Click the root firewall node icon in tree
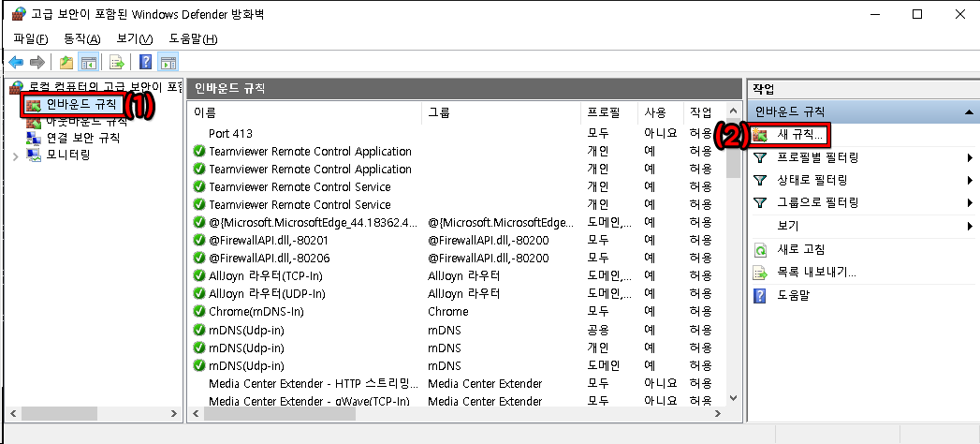Image resolution: width=980 pixels, height=444 pixels. click(18, 86)
